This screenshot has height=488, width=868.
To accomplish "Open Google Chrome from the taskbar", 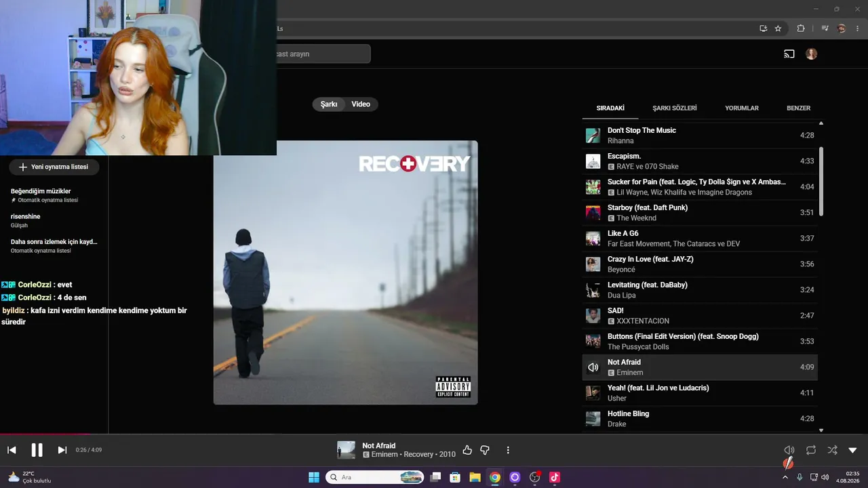I will click(495, 477).
